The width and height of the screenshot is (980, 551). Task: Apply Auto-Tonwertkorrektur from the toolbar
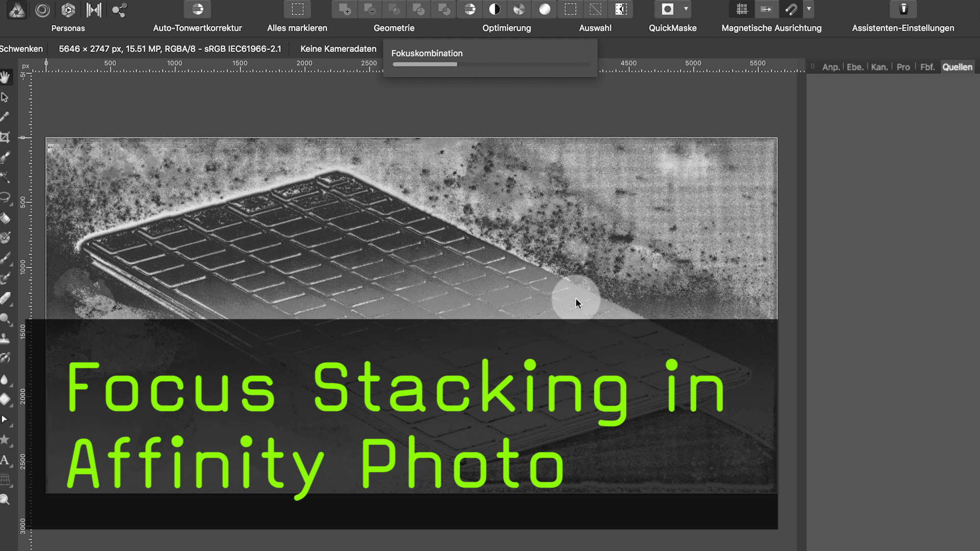(198, 9)
